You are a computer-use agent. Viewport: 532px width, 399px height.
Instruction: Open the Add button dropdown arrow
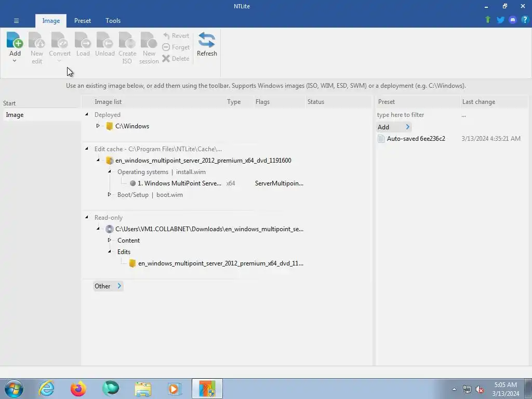15,61
